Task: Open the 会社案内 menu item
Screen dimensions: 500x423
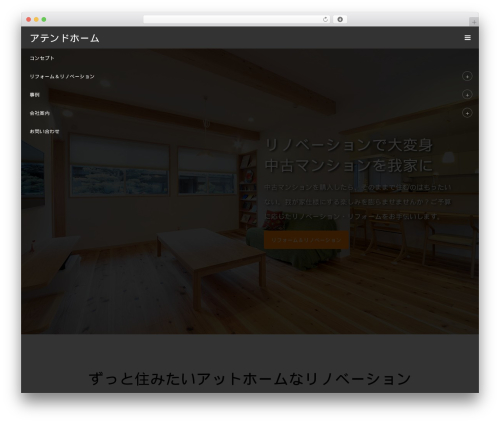Action: coord(40,113)
